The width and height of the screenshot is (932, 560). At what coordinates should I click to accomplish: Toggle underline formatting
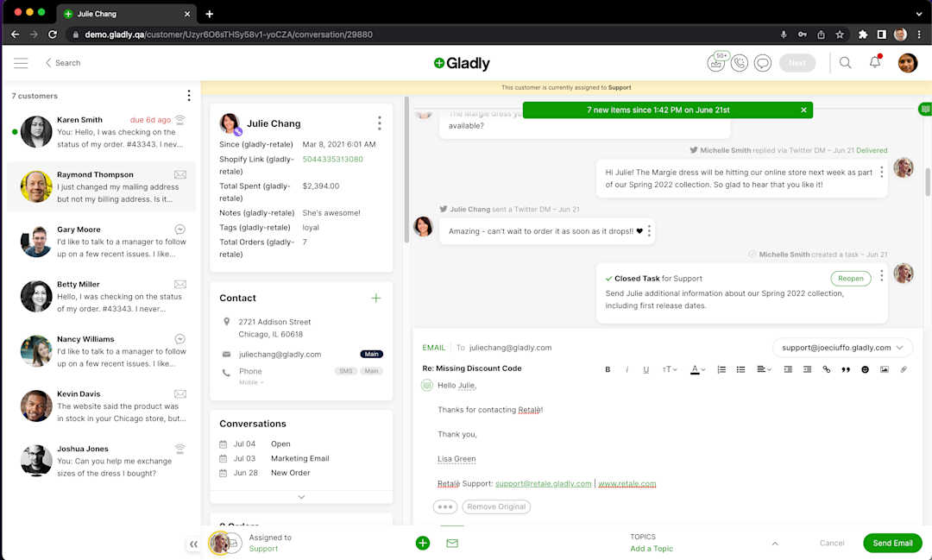(646, 370)
